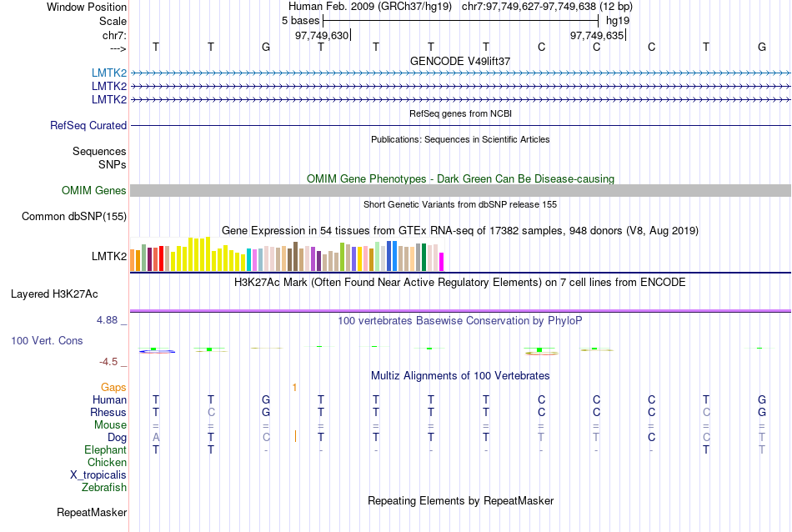Select the Scale track label
Viewport: 792px width, 532px height.
[113, 21]
